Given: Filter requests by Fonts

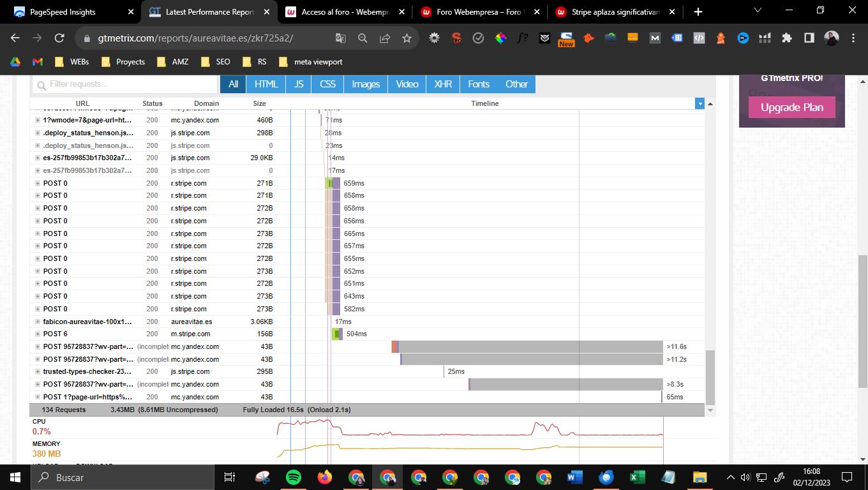Looking at the screenshot, I should pos(479,84).
